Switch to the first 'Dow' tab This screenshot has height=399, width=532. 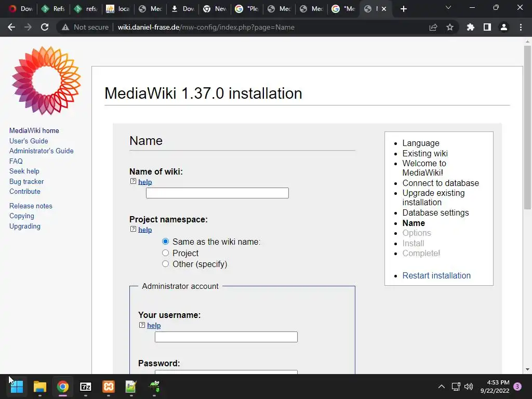(x=20, y=9)
